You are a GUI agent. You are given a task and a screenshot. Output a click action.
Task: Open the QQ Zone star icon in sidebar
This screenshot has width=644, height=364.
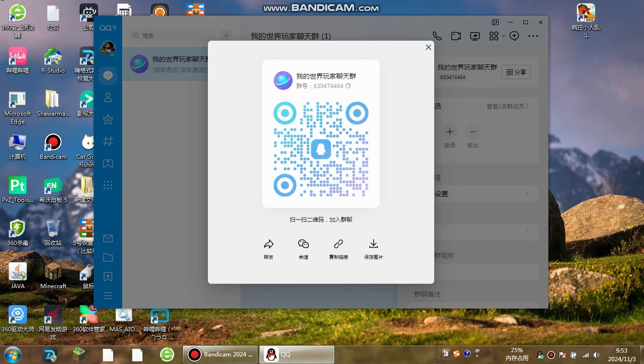point(108,119)
